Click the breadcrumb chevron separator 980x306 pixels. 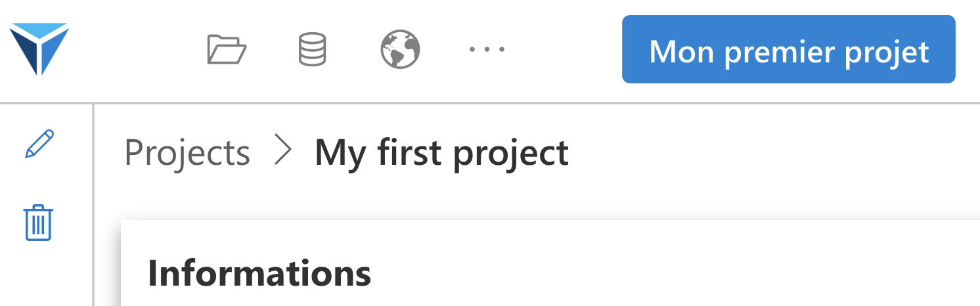(282, 152)
